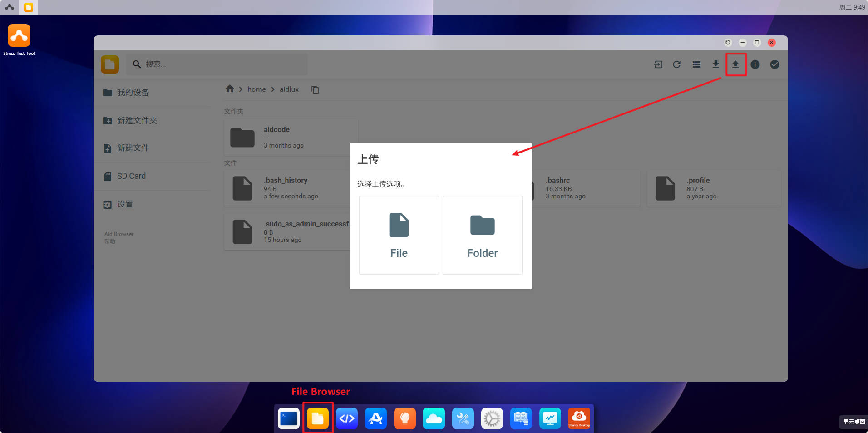Select 新建文件 in sidebar
Screen dimensions: 868x433
click(x=133, y=148)
